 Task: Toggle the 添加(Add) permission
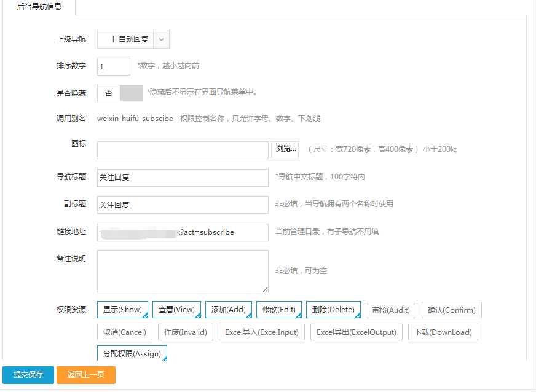[x=228, y=310]
